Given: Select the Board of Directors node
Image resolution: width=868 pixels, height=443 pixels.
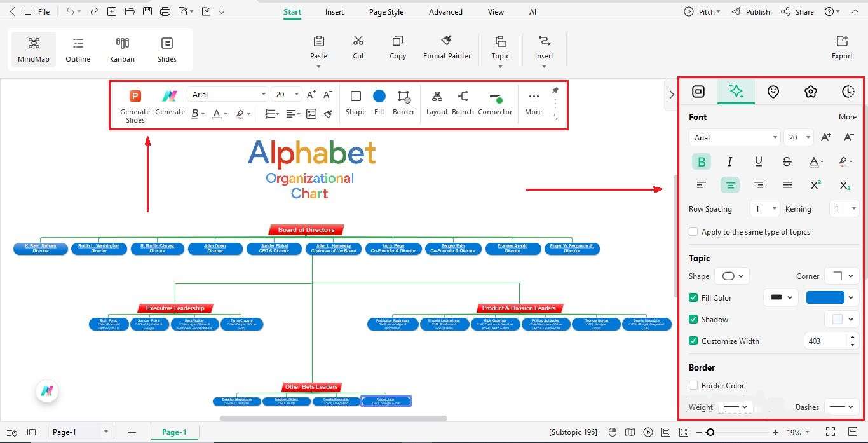Looking at the screenshot, I should tap(306, 229).
